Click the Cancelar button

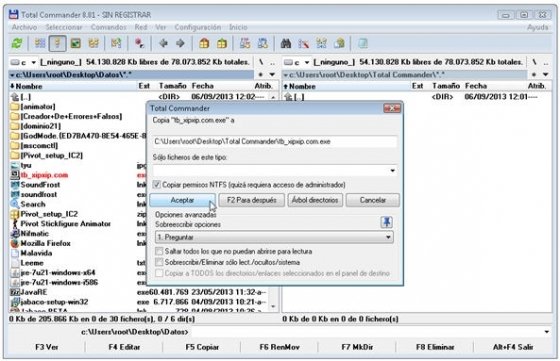click(372, 200)
